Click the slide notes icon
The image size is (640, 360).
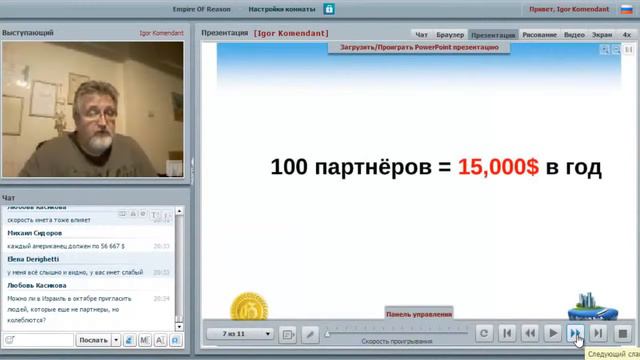pyautogui.click(x=287, y=335)
